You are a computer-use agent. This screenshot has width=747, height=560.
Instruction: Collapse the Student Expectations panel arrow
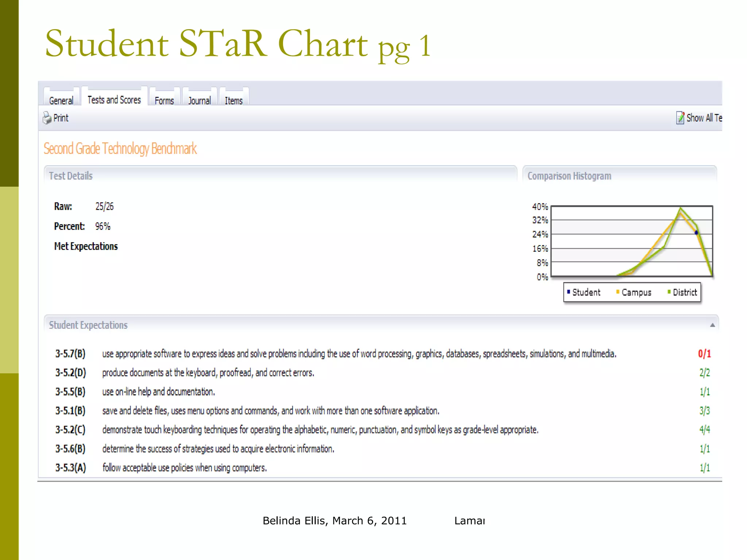(x=712, y=325)
